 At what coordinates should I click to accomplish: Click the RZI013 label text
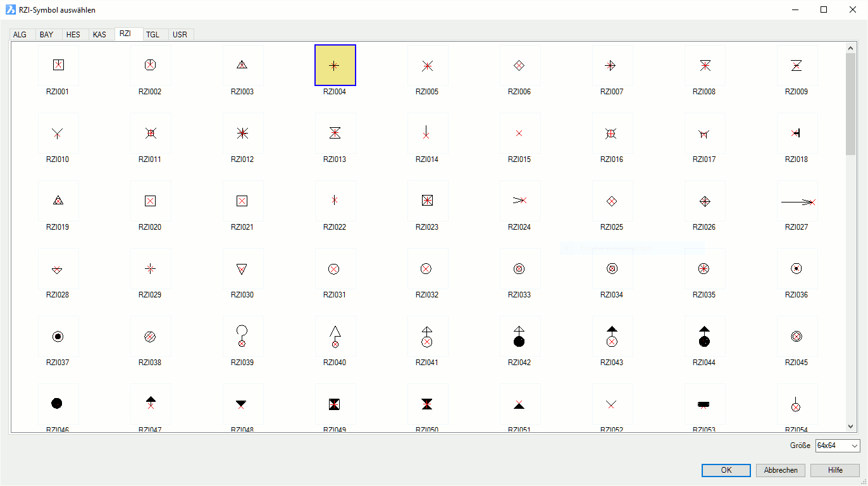(335, 159)
